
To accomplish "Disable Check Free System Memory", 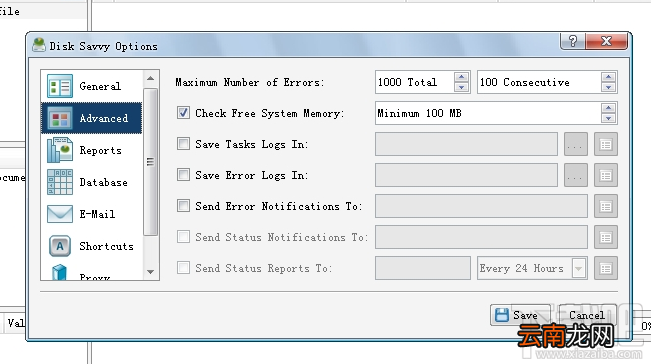I will pyautogui.click(x=183, y=113).
